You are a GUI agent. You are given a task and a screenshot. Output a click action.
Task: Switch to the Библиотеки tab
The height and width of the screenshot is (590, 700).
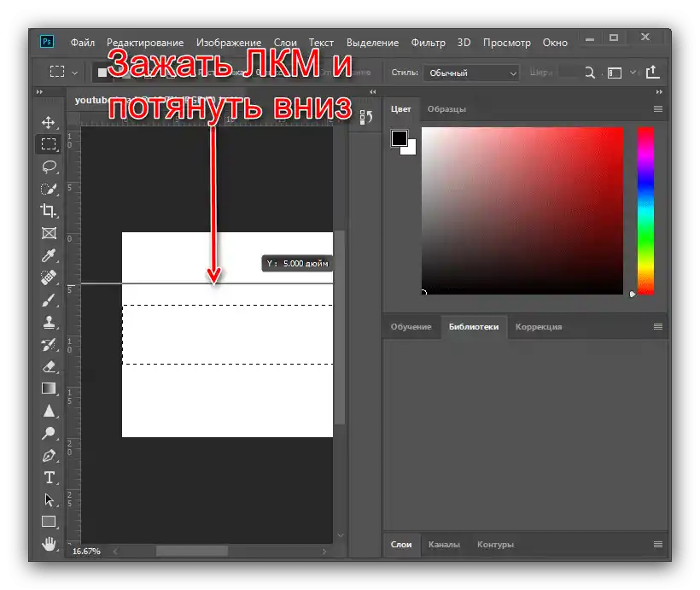click(474, 326)
